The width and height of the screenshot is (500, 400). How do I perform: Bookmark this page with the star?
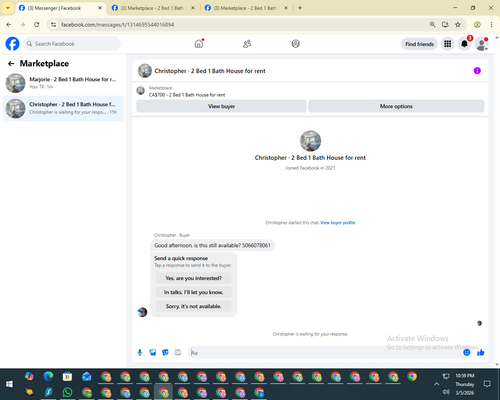click(x=458, y=24)
